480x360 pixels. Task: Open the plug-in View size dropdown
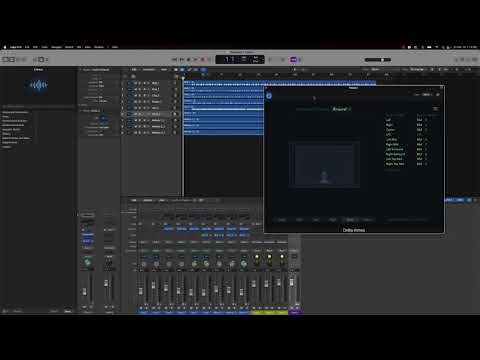426,95
